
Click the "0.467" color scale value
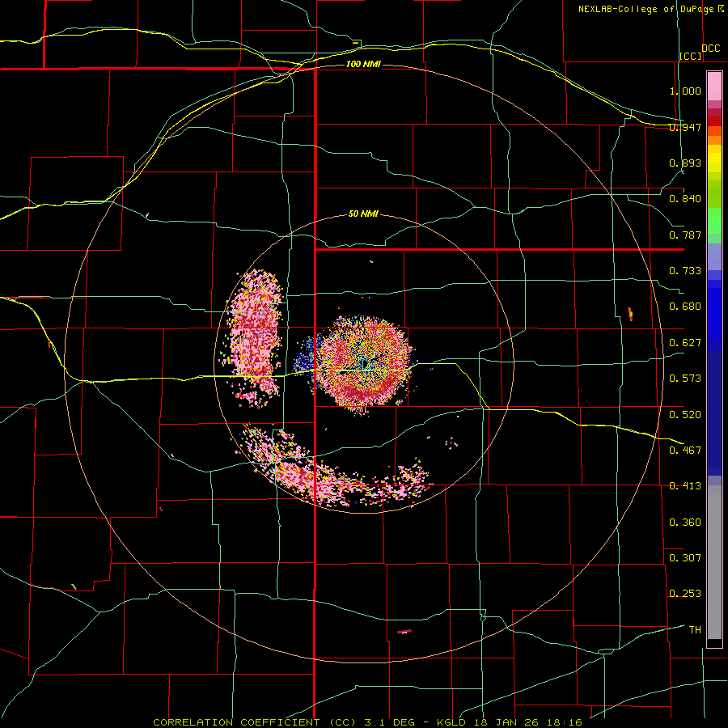click(x=685, y=450)
